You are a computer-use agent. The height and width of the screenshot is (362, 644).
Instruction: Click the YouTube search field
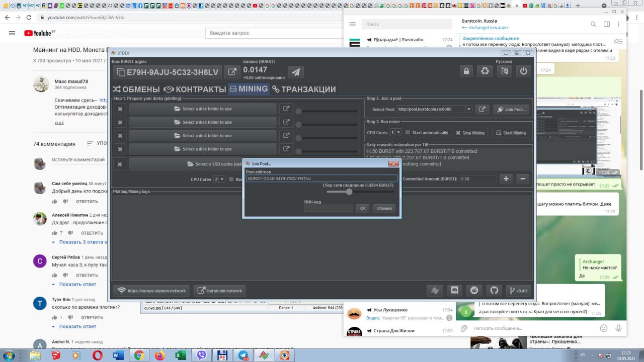pos(274,33)
